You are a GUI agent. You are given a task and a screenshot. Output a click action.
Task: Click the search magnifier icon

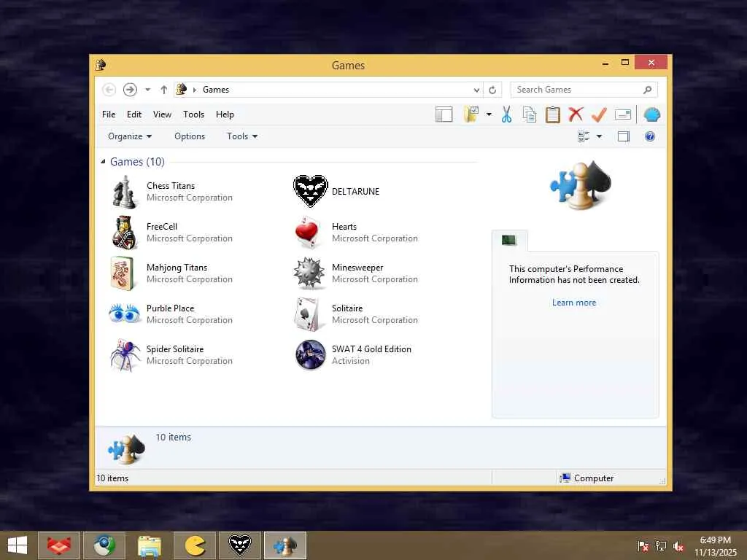point(648,90)
